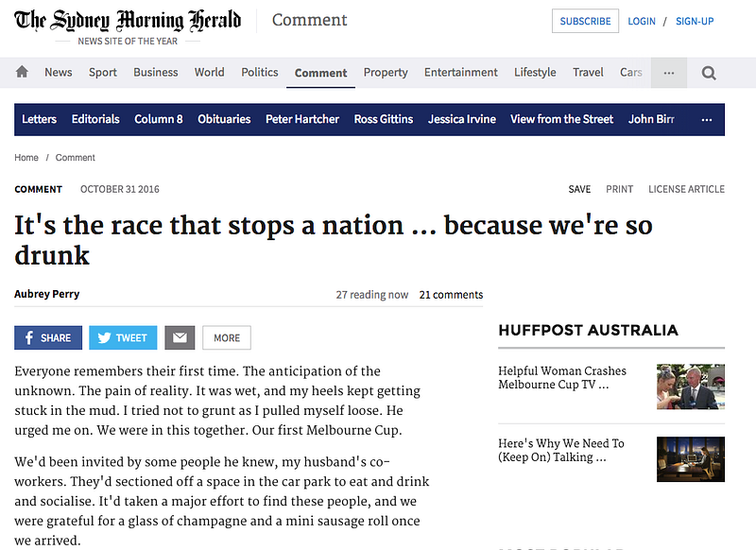The width and height of the screenshot is (756, 550).
Task: Click the HUFFPOST AUSTRALIA heading
Action: (x=588, y=330)
